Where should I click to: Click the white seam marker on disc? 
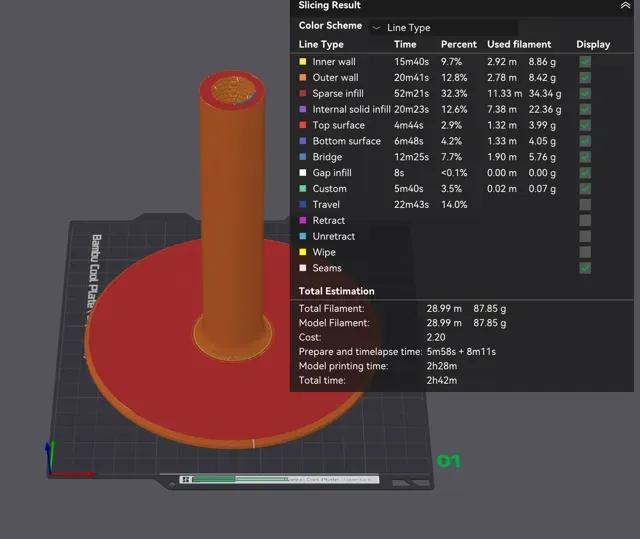pos(253,444)
